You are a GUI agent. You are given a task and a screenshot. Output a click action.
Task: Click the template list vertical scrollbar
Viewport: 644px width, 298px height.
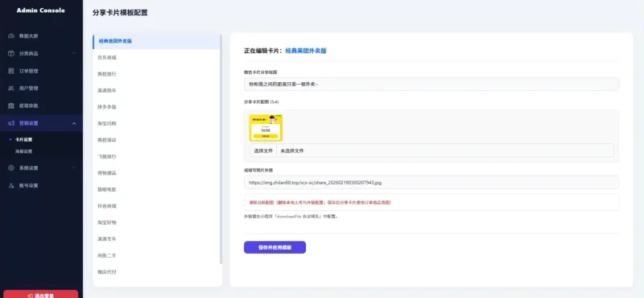click(221, 148)
